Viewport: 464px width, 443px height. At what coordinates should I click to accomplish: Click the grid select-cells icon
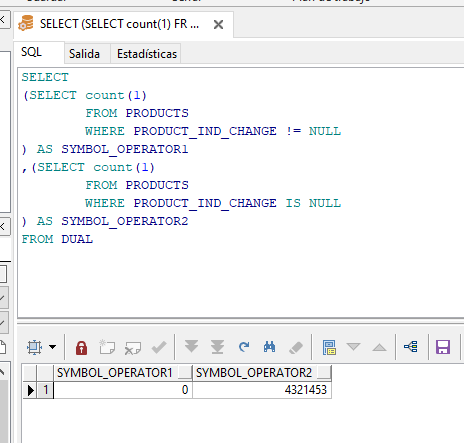(35, 347)
